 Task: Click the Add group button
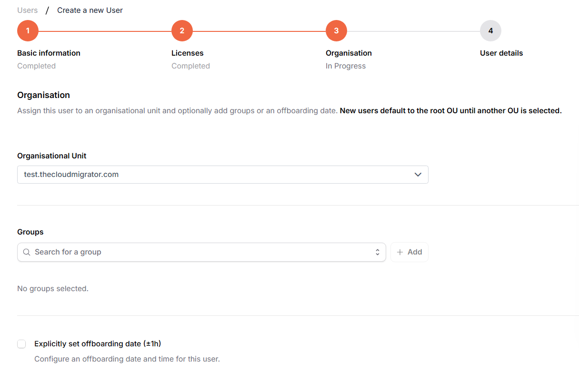click(409, 252)
